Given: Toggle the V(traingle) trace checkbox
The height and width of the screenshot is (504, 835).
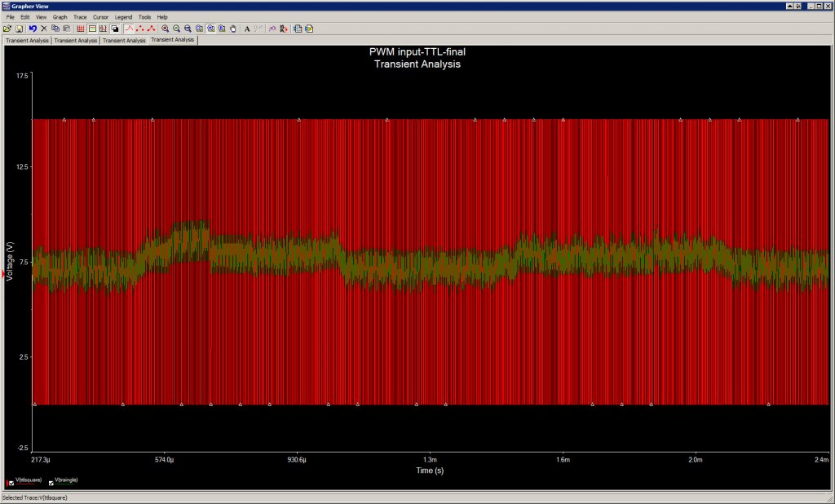Looking at the screenshot, I should click(x=51, y=484).
